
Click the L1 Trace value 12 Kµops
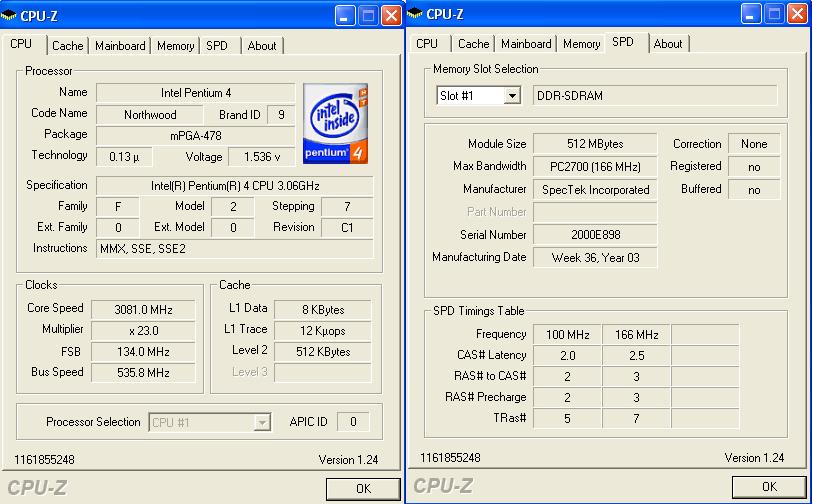click(323, 330)
